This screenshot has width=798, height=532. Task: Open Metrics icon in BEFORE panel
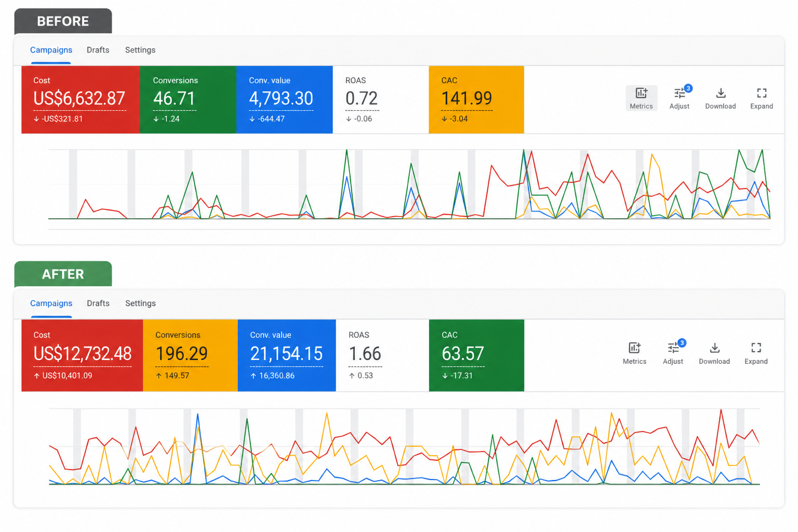pyautogui.click(x=641, y=98)
